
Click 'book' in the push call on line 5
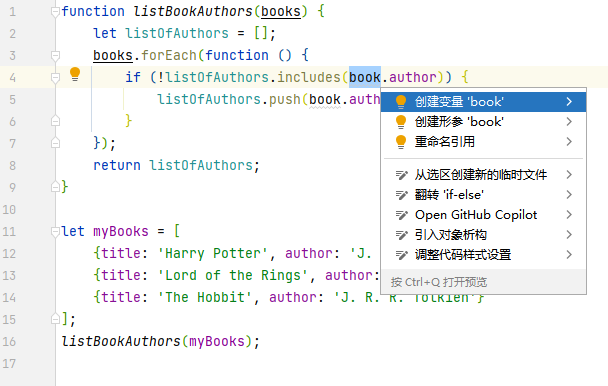pos(325,99)
